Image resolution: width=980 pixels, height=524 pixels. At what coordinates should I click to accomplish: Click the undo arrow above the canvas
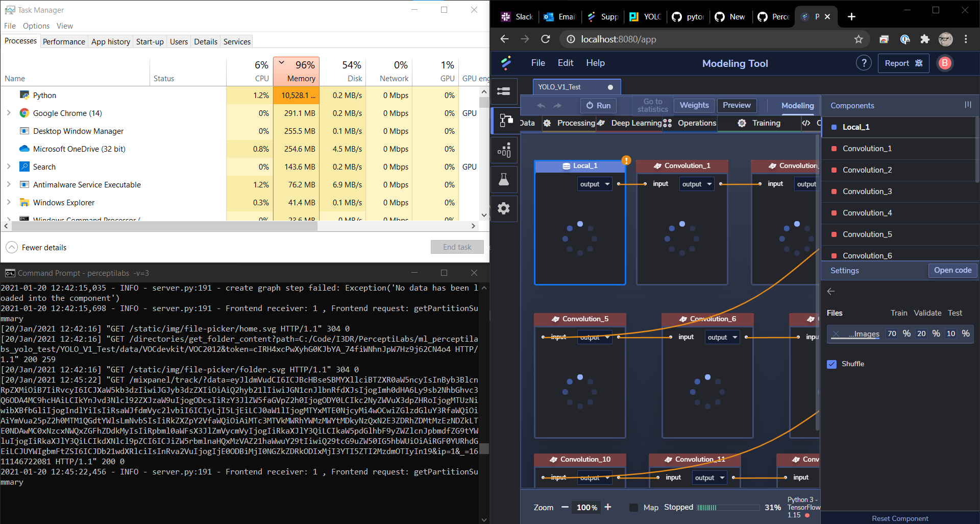541,105
